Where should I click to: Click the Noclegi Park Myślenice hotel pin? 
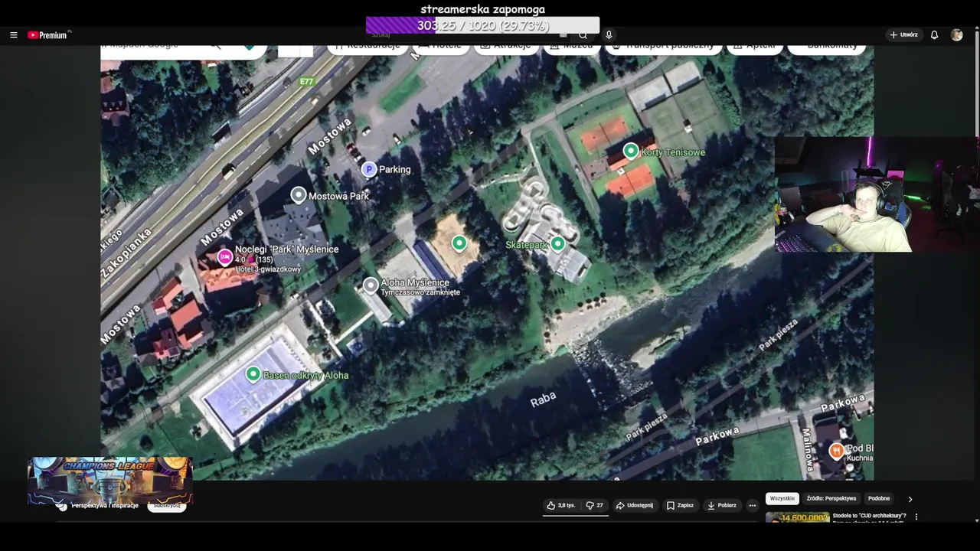point(224,257)
